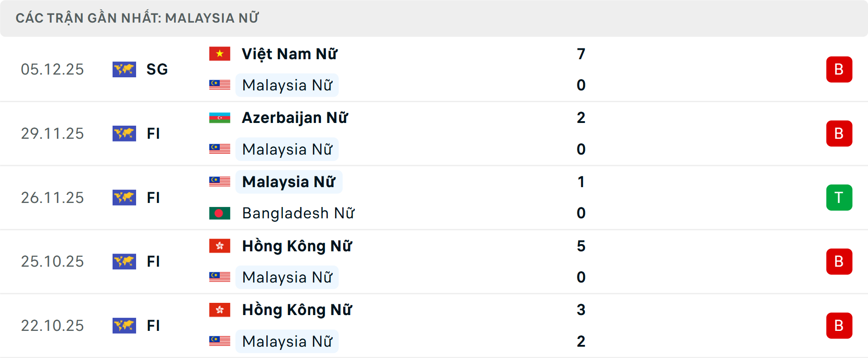The width and height of the screenshot is (868, 358).
Task: Open the Việt Nam Nữ team page
Action: point(289,53)
